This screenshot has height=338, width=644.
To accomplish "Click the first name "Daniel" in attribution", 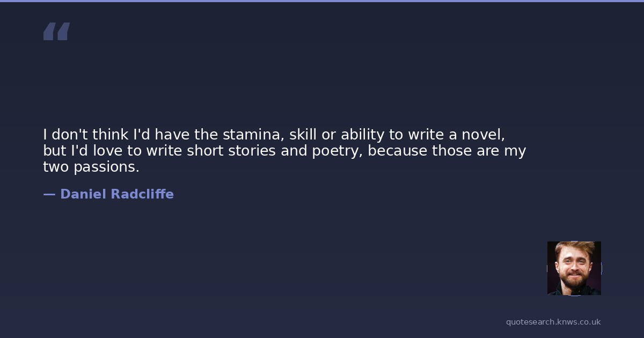I will (83, 194).
